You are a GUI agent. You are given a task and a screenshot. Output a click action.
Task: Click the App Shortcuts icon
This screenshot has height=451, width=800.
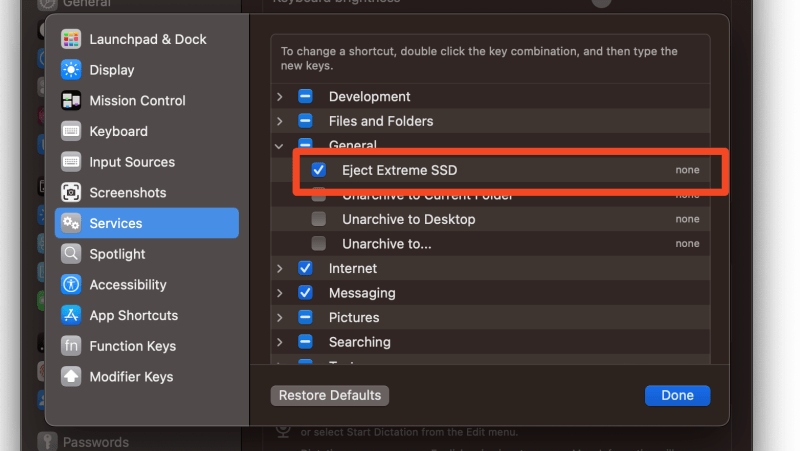coord(71,315)
